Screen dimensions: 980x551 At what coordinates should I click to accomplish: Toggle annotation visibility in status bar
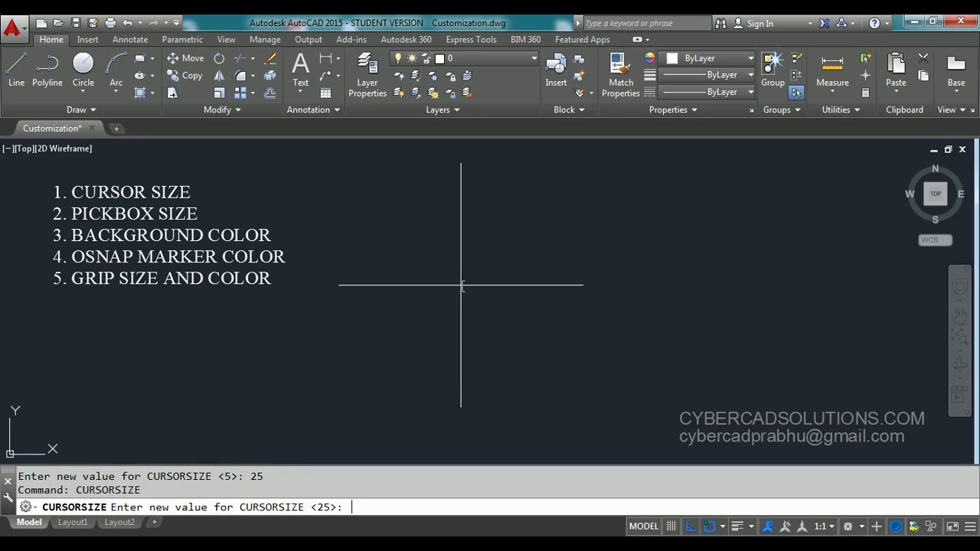click(768, 527)
